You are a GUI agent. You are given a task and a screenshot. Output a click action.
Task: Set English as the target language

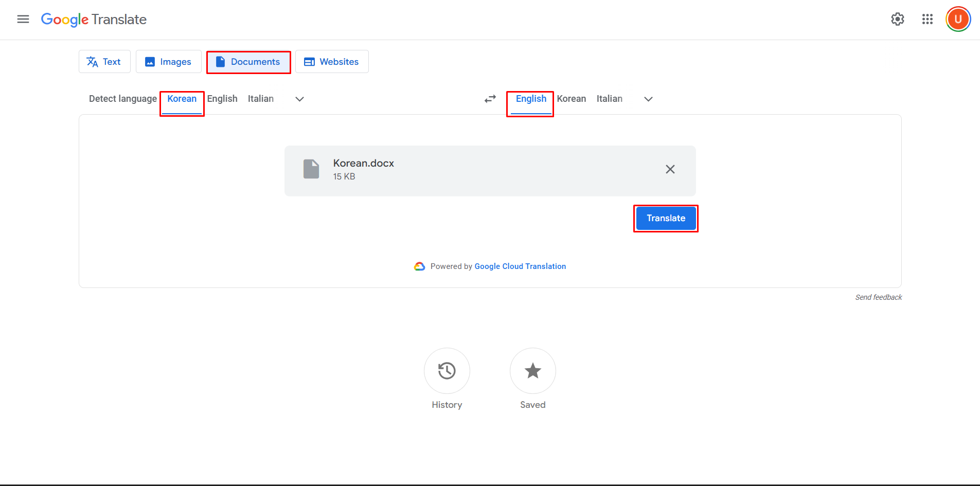(x=530, y=98)
